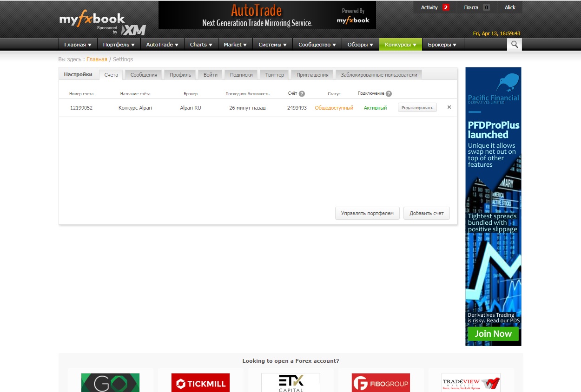Click the XM sponsor logo
Image resolution: width=581 pixels, height=392 pixels.
click(x=133, y=30)
